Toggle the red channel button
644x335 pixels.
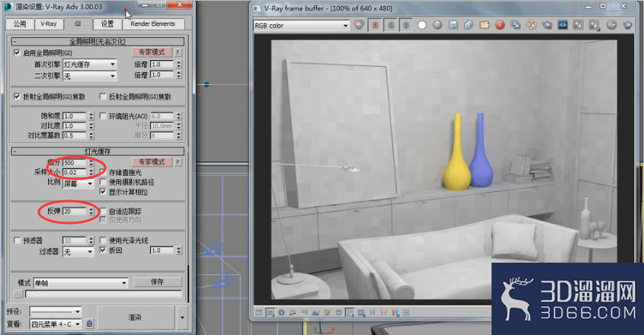click(x=375, y=25)
